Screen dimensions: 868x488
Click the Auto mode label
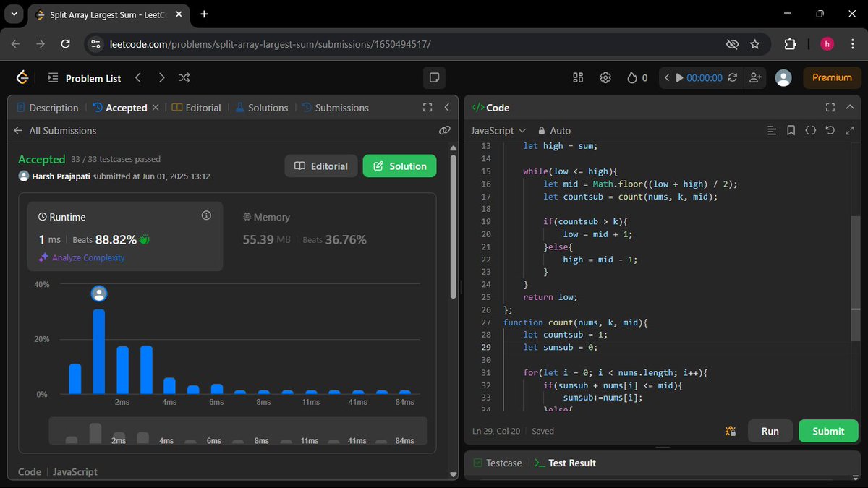(x=561, y=131)
